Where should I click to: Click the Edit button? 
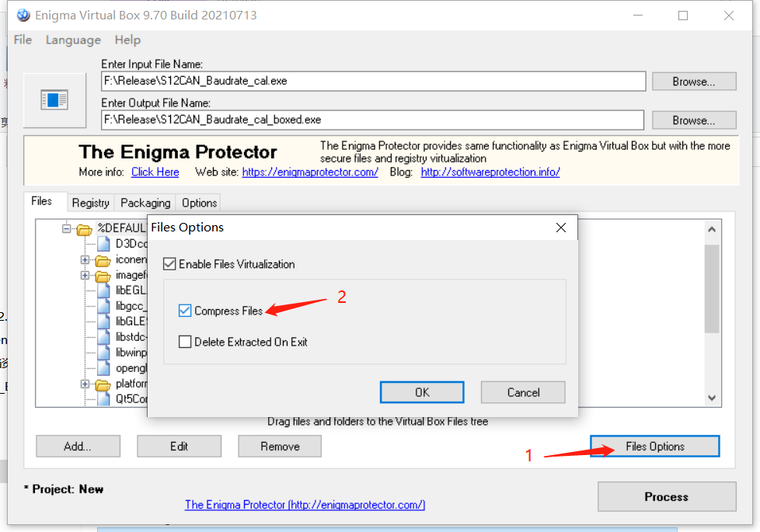179,447
